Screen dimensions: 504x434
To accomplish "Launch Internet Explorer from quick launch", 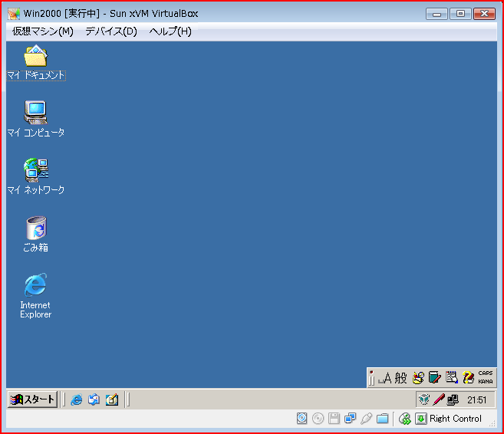I will [77, 399].
